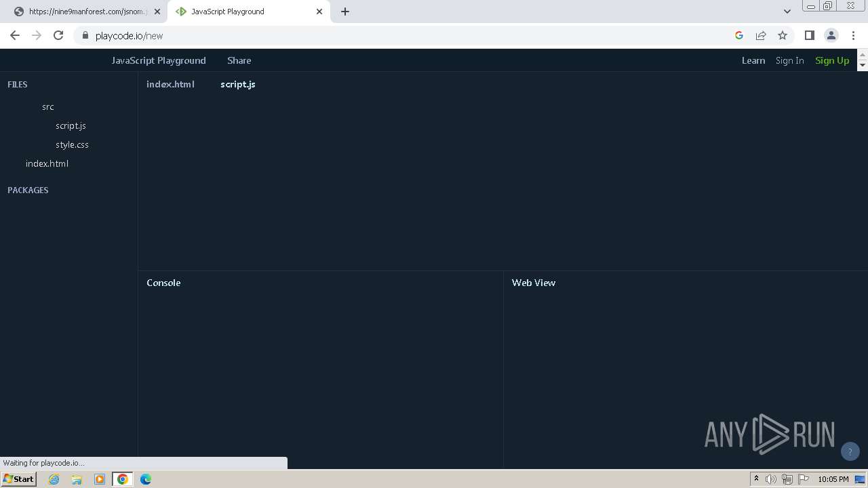Click the show desktop tray icon

(861, 479)
